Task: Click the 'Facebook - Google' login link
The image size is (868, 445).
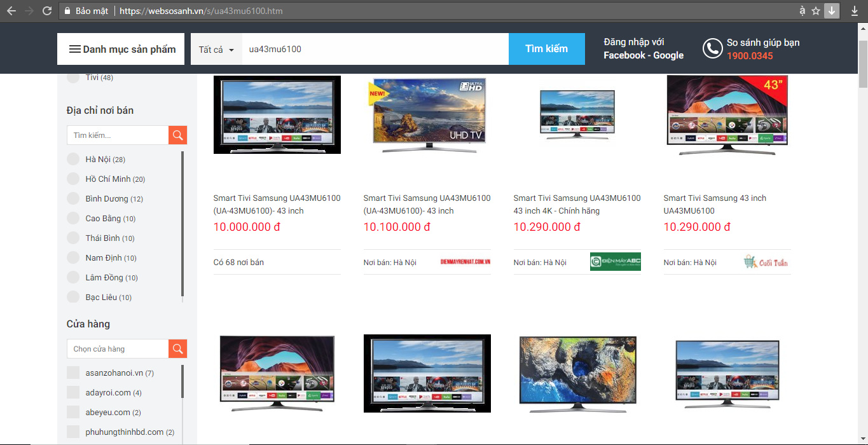Action: point(643,55)
